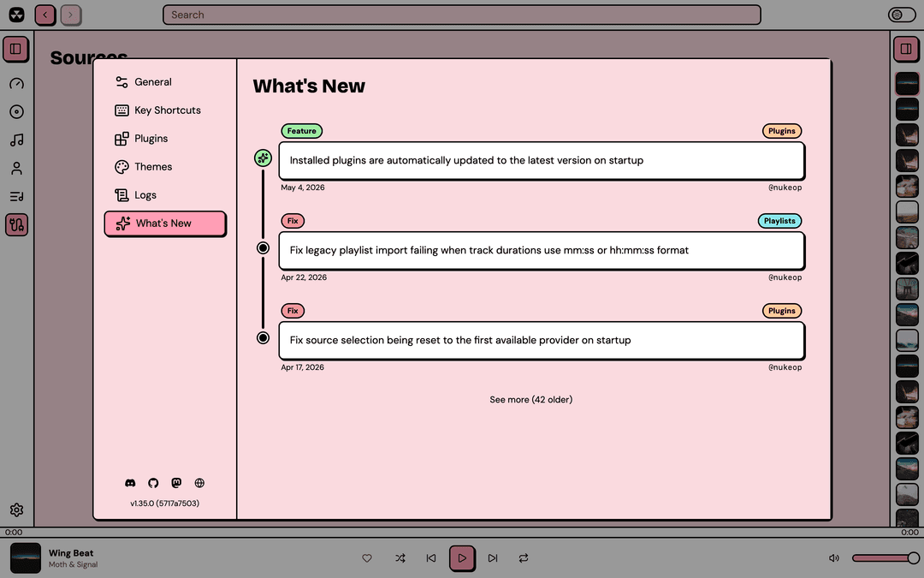Toggle repeat in the player bar

click(x=524, y=558)
